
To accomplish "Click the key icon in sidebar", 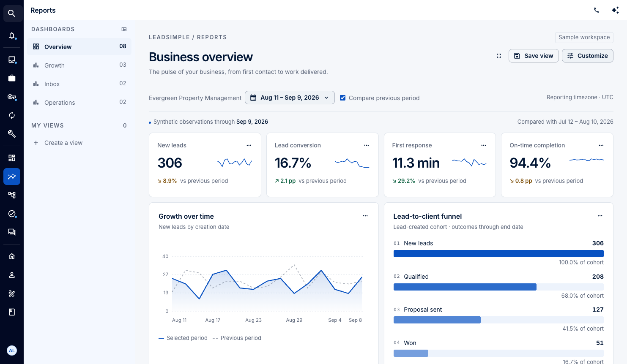I will tap(12, 97).
